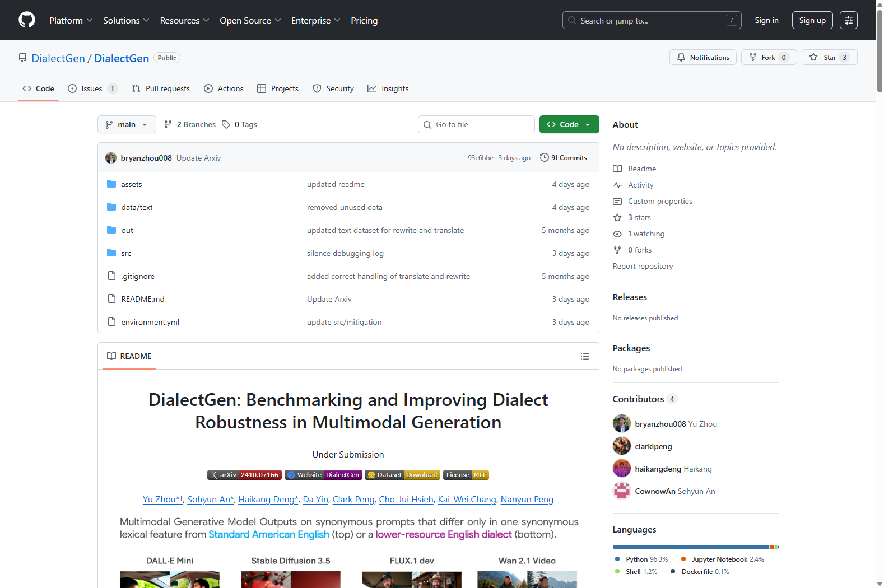
Task: Click the GitHub logo home icon
Action: 27,20
